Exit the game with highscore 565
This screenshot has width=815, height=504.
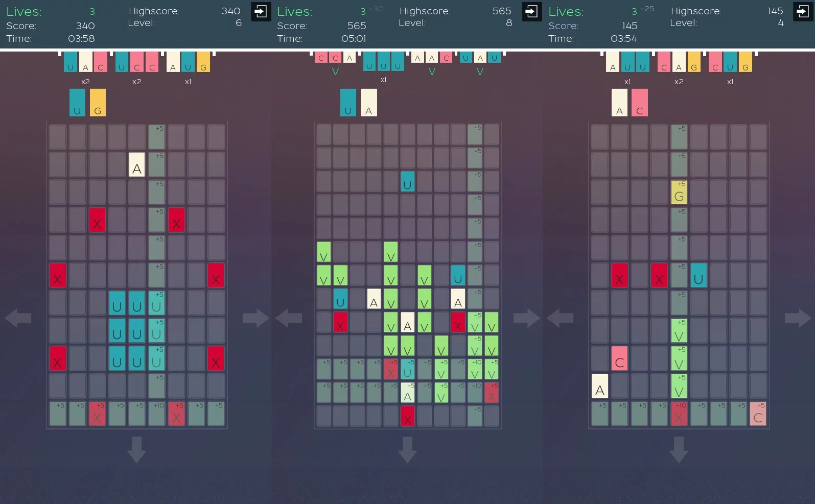[531, 12]
